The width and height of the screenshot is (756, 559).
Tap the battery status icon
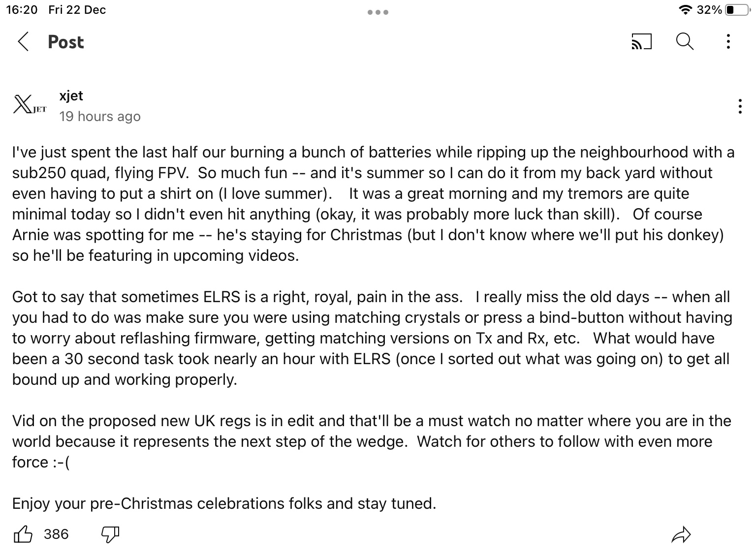(736, 10)
